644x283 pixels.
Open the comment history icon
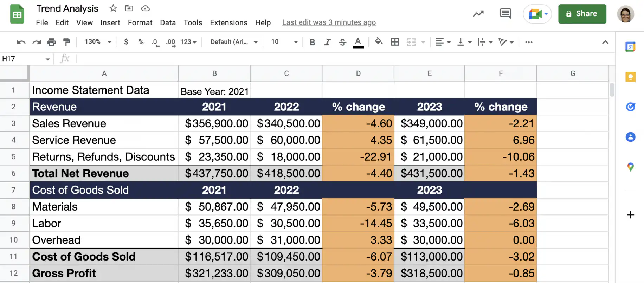(505, 14)
